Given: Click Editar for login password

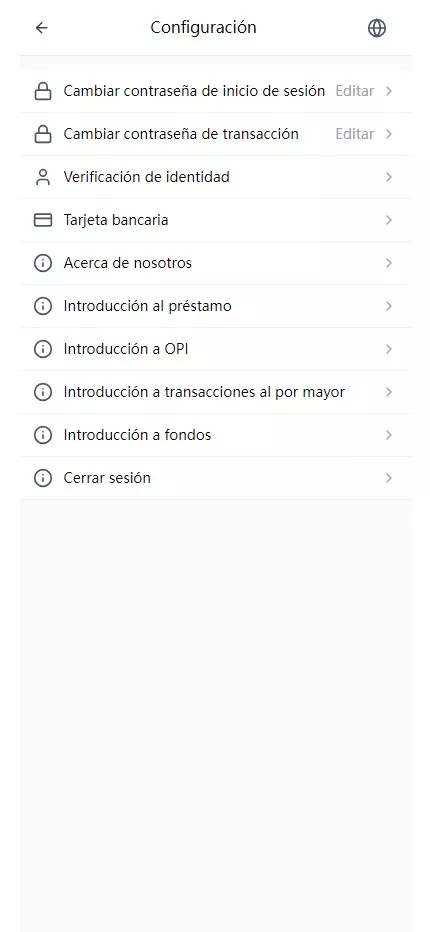Looking at the screenshot, I should click(x=355, y=91).
